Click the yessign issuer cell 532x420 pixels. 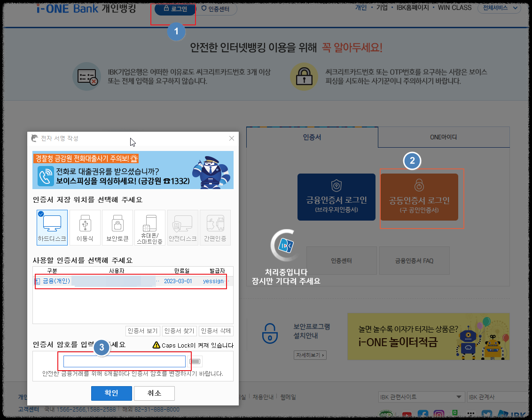click(213, 281)
